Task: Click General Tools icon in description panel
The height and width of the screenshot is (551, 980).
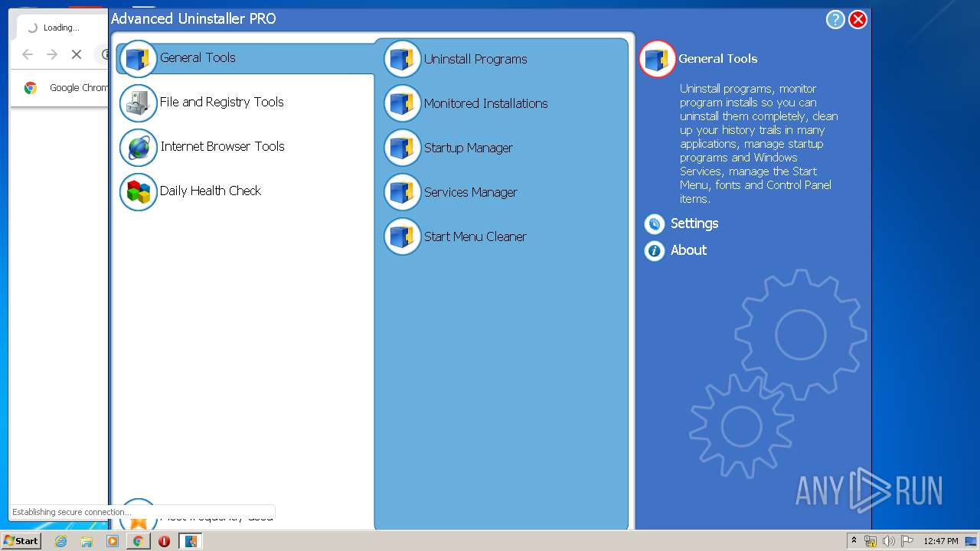Action: tap(658, 59)
